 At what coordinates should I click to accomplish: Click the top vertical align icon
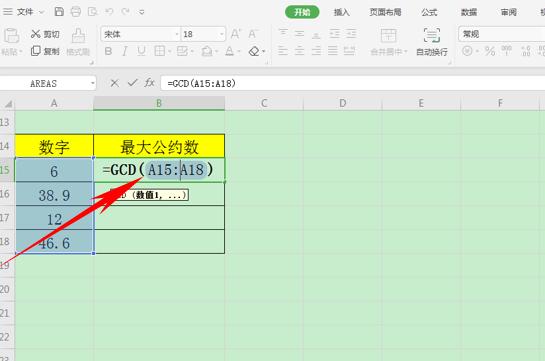pyautogui.click(x=283, y=33)
